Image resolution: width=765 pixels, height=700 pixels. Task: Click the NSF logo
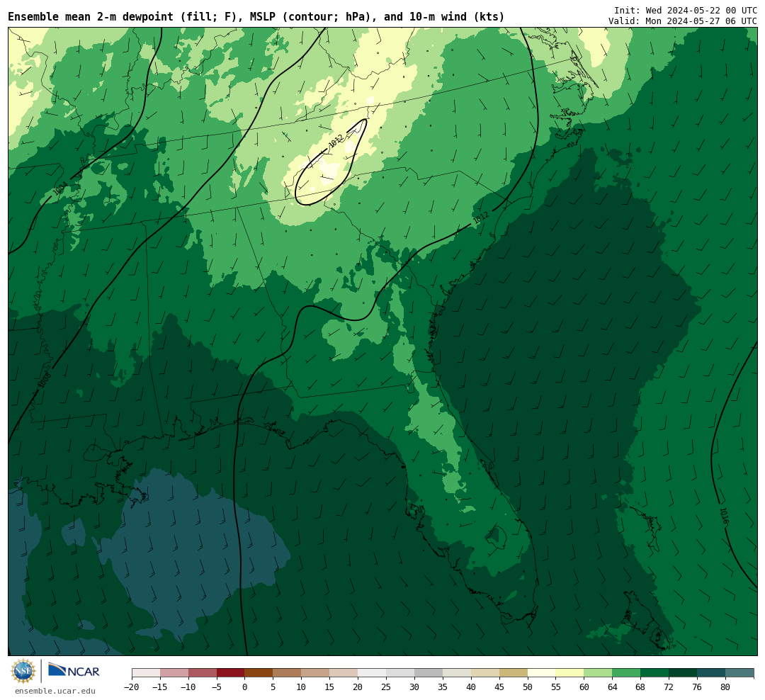(23, 671)
